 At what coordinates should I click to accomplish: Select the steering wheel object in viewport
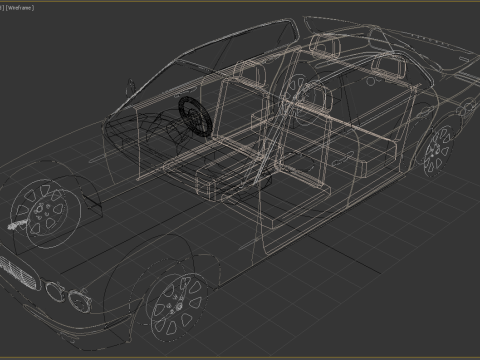(195, 117)
